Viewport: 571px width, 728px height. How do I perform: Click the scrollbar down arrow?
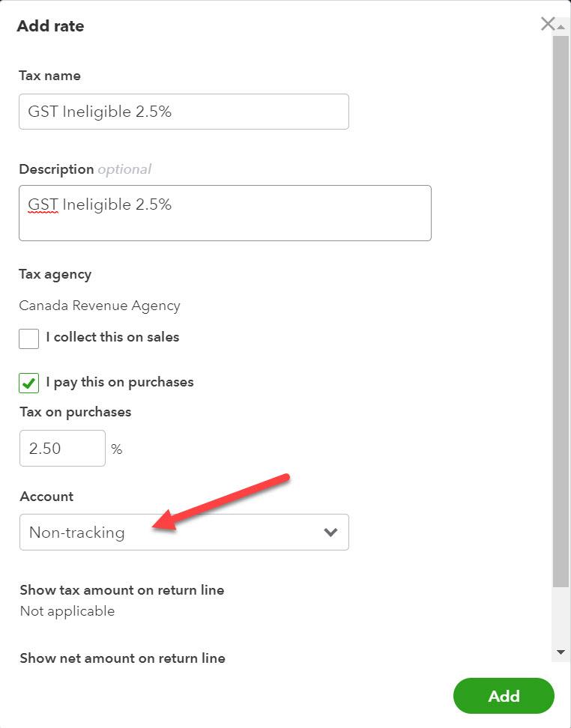pos(561,653)
